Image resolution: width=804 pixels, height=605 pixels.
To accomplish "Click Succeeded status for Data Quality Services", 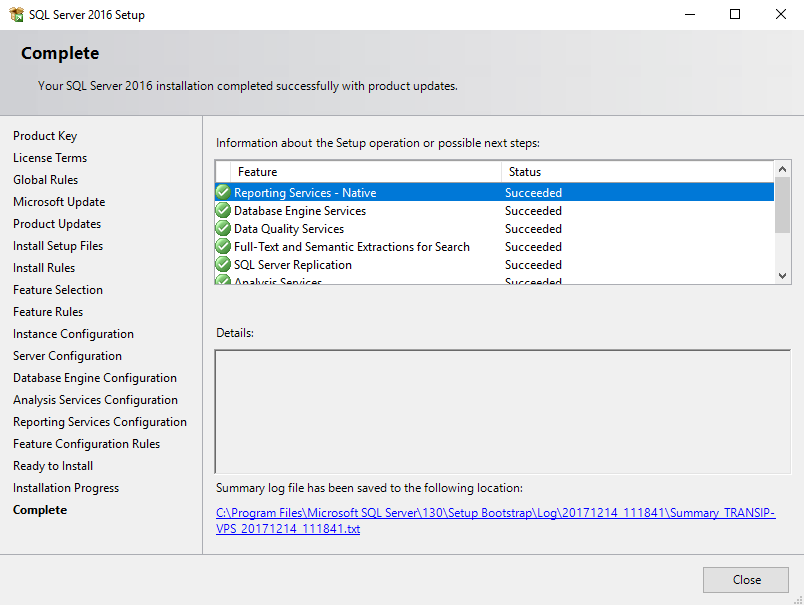I will click(x=533, y=229).
